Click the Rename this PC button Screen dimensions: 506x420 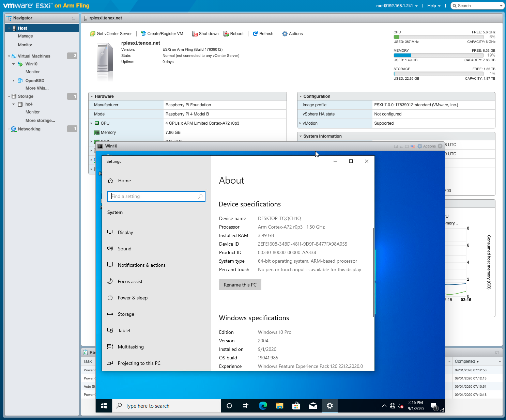point(240,285)
